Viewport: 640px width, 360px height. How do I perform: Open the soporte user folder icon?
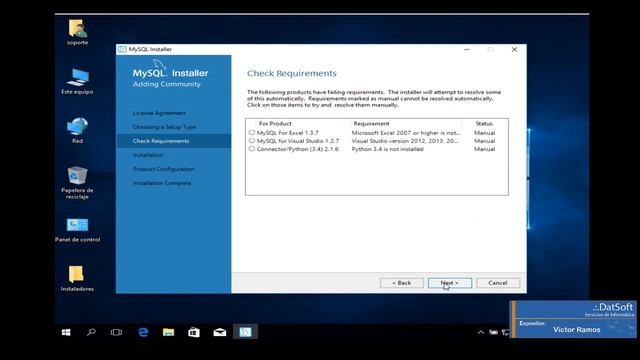pos(78,29)
